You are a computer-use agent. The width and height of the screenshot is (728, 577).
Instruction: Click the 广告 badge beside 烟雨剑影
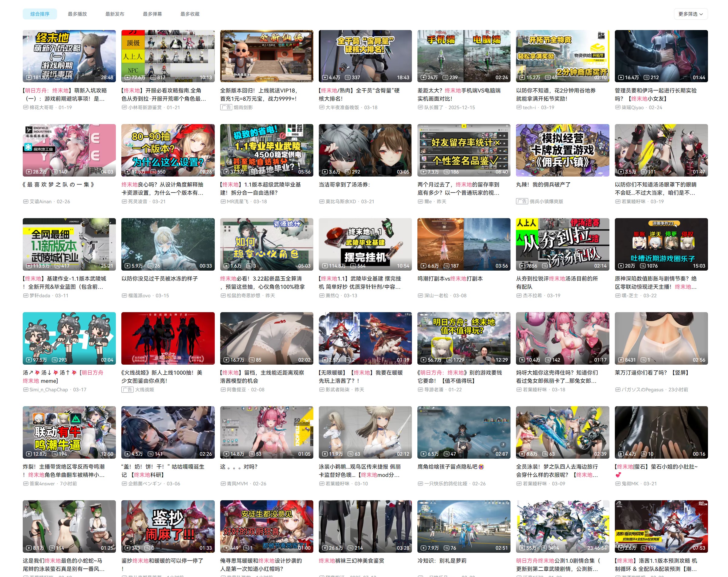pos(226,107)
